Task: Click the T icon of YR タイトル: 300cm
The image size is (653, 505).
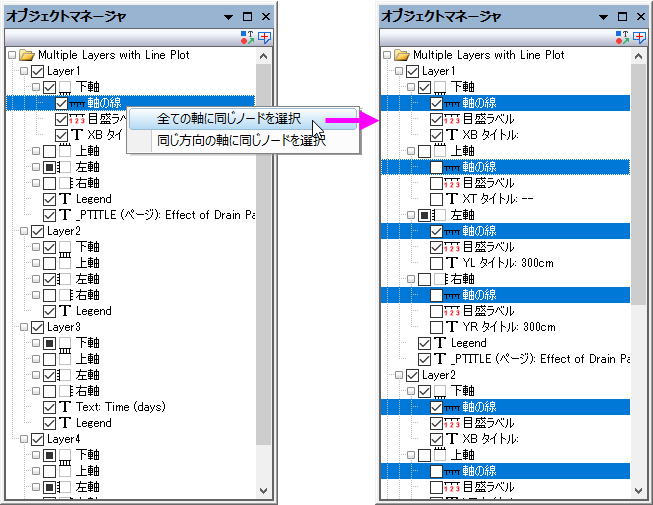Action: pyautogui.click(x=452, y=327)
